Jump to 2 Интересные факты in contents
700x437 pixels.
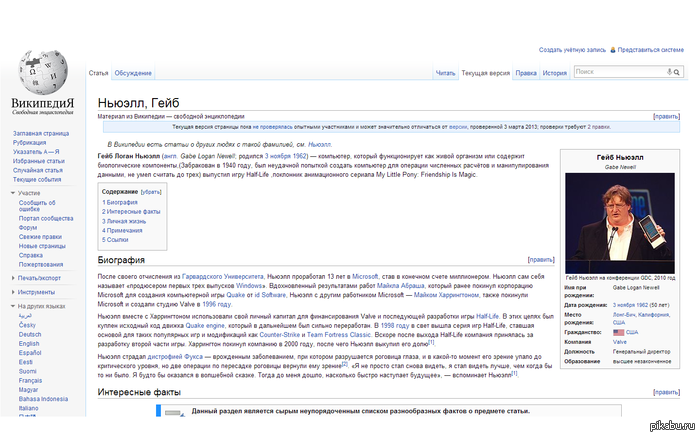pyautogui.click(x=131, y=212)
